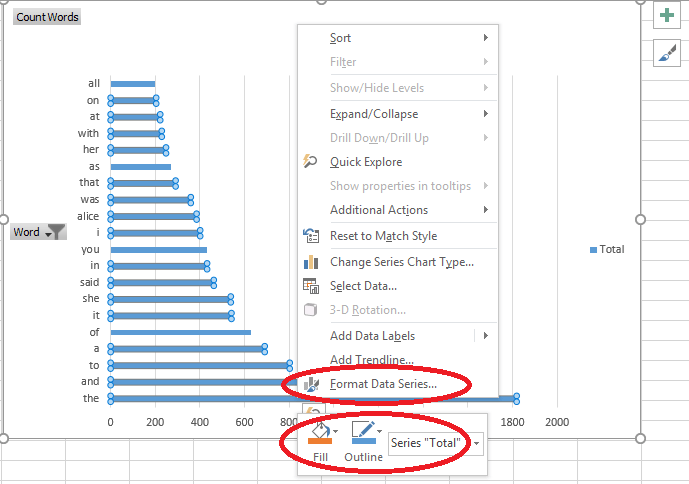Select the bar for the word "the"
Image resolution: width=689 pixels, height=484 pixels.
(200, 398)
